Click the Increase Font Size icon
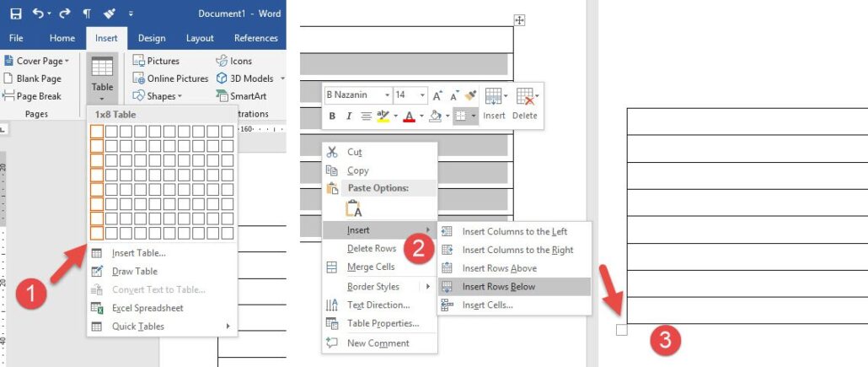Screen dimensions: 868x367 tap(437, 95)
